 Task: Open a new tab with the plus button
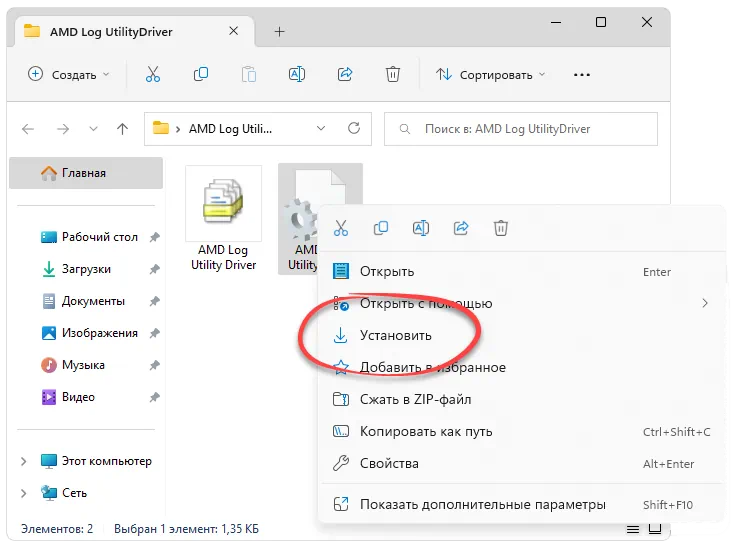(x=279, y=31)
